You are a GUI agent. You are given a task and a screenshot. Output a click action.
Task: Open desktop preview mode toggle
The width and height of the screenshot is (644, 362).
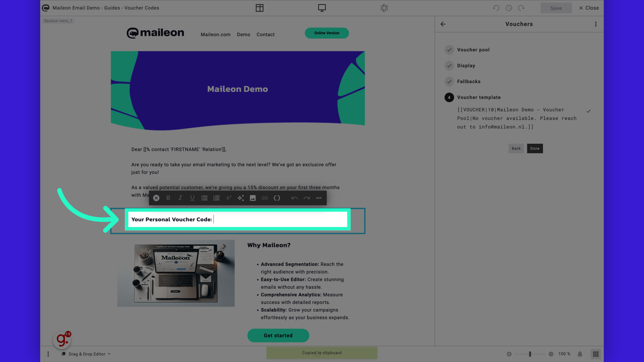coord(322,8)
